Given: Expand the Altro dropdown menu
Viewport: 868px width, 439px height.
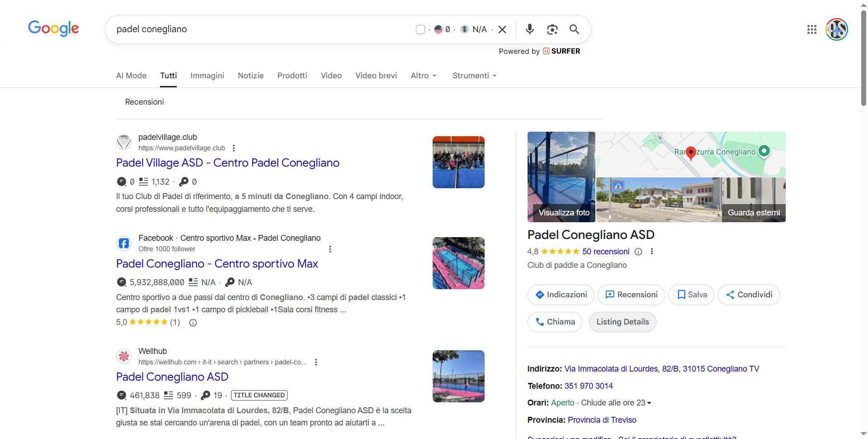Looking at the screenshot, I should (423, 76).
